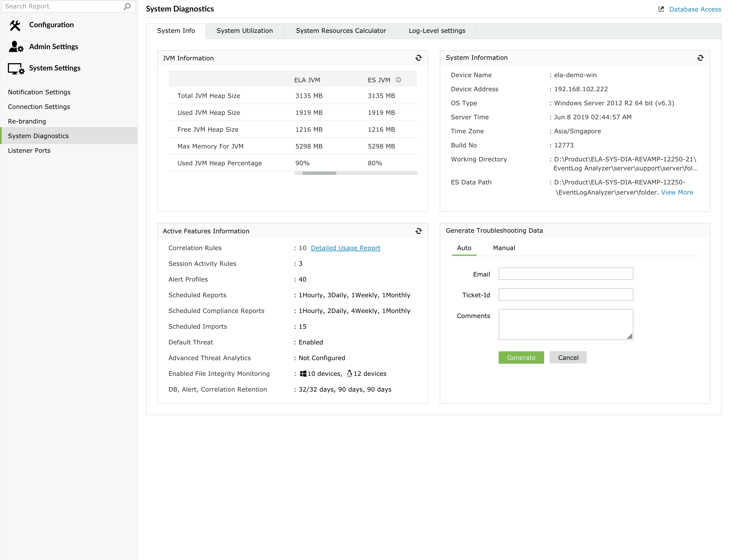The image size is (730, 560).
Task: Go to the Log-Level settings tab
Action: pyautogui.click(x=437, y=31)
